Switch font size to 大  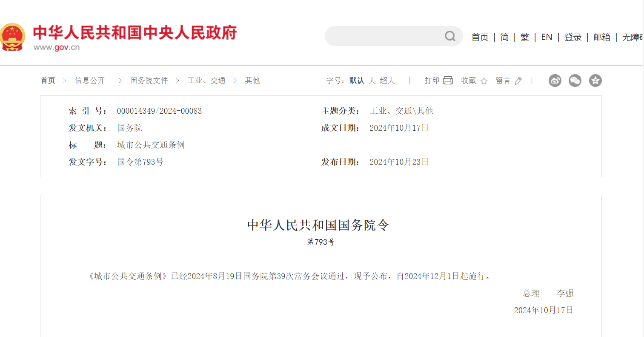point(372,81)
